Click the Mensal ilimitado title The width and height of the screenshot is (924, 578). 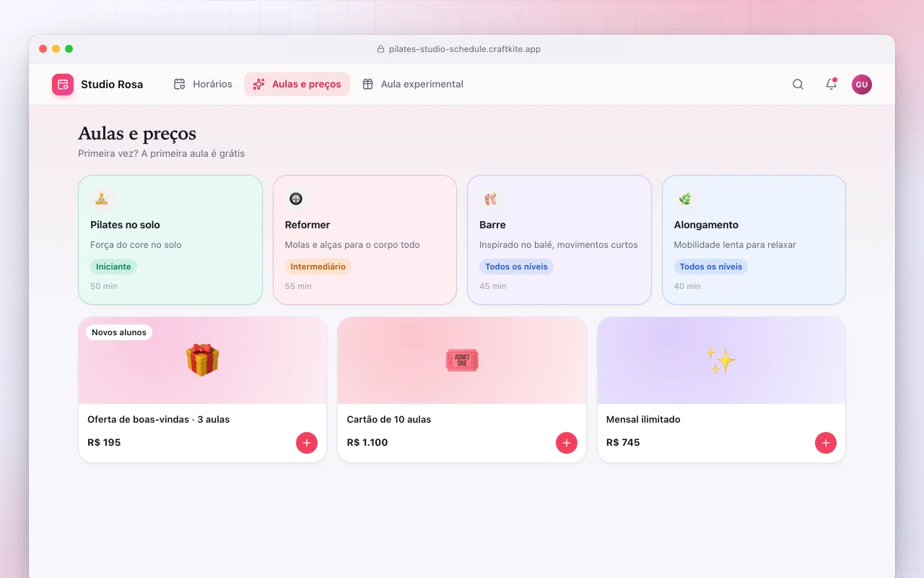coord(643,420)
